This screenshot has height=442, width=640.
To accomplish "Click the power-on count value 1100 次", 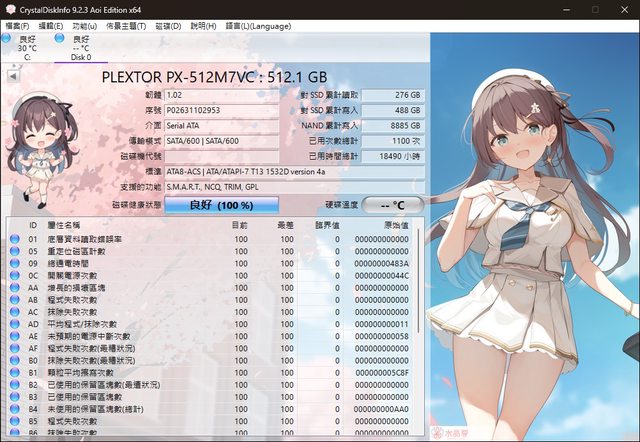I will pyautogui.click(x=393, y=141).
